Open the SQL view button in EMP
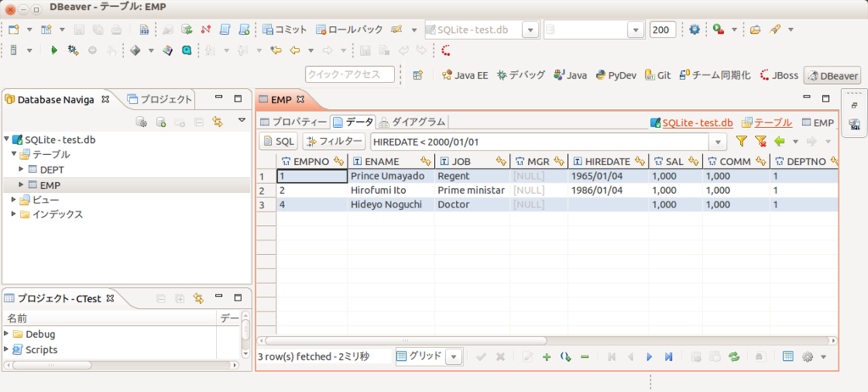 (x=279, y=141)
